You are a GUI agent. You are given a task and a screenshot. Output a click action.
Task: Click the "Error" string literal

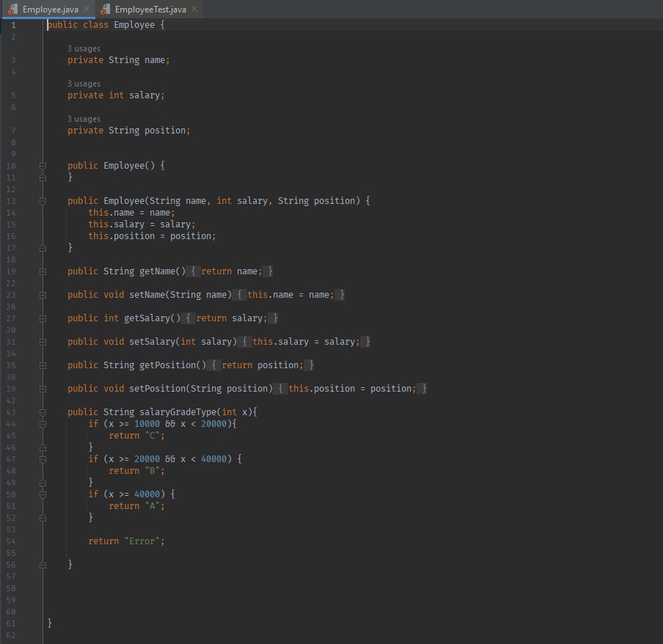[x=142, y=541]
